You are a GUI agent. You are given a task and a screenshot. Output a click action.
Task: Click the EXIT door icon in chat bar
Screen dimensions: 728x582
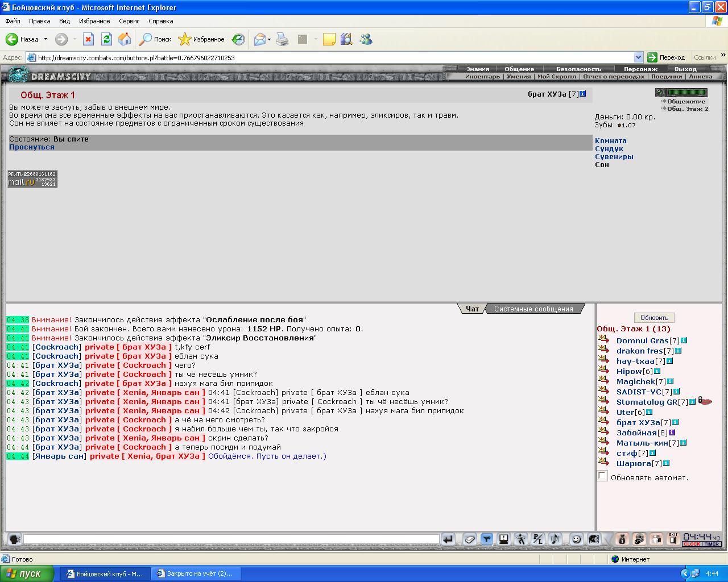673,539
